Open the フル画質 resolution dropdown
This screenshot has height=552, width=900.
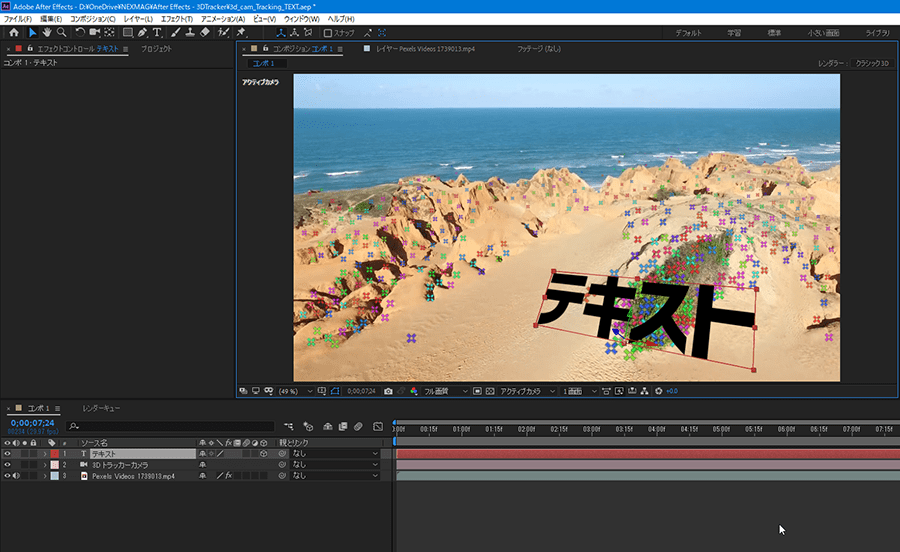click(445, 391)
